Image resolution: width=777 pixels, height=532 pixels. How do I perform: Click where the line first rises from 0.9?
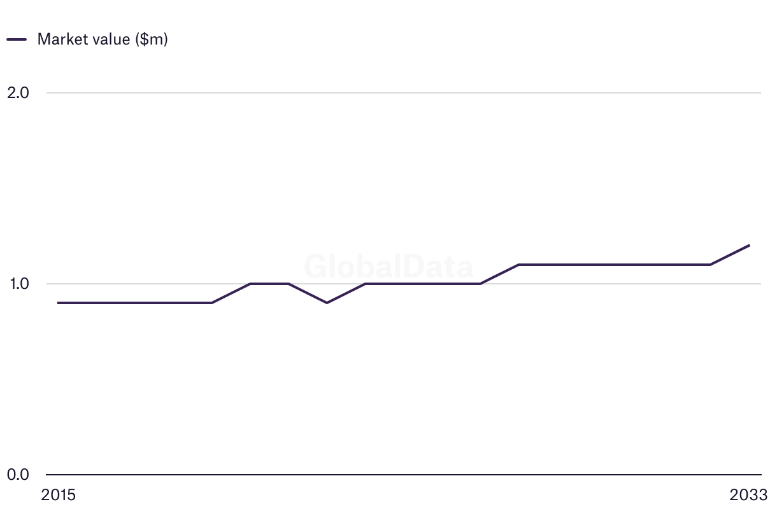point(211,303)
